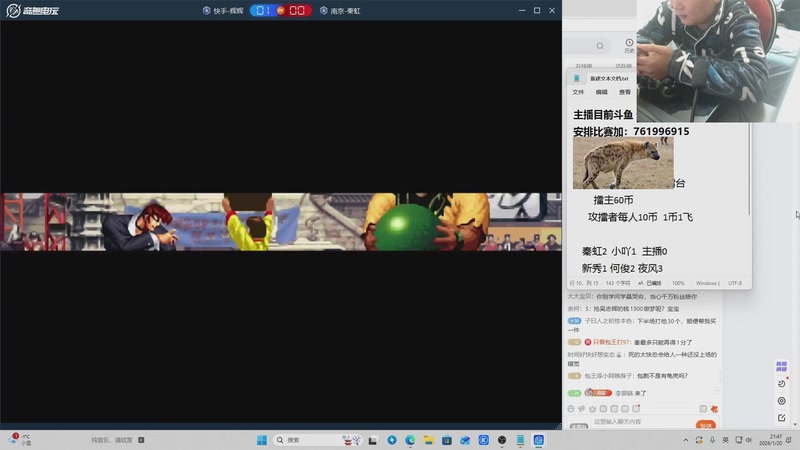Open the 编辑 menu in Notepad
The width and height of the screenshot is (800, 450).
[x=602, y=92]
